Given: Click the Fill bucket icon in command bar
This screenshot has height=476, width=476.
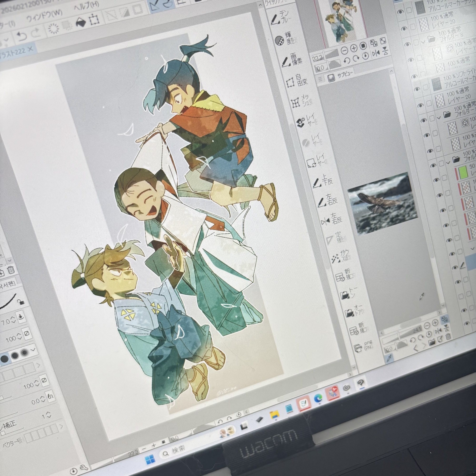Looking at the screenshot, I should (x=81, y=23).
